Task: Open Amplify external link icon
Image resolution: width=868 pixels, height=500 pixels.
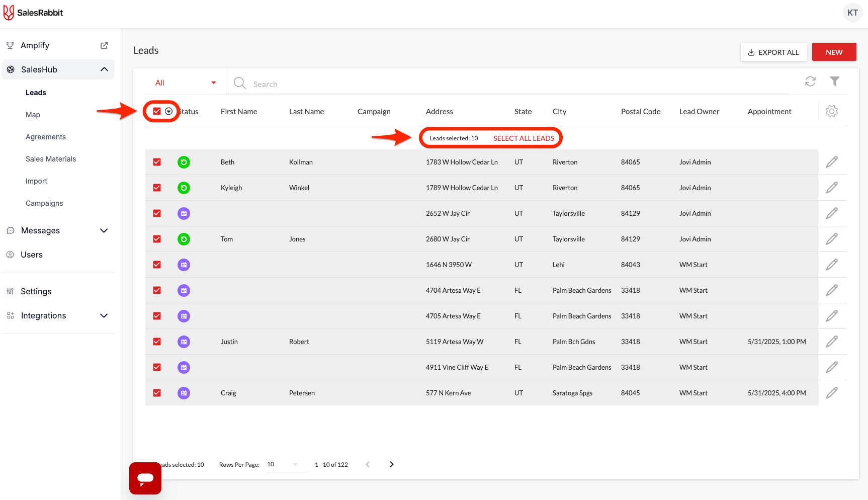Action: point(104,45)
